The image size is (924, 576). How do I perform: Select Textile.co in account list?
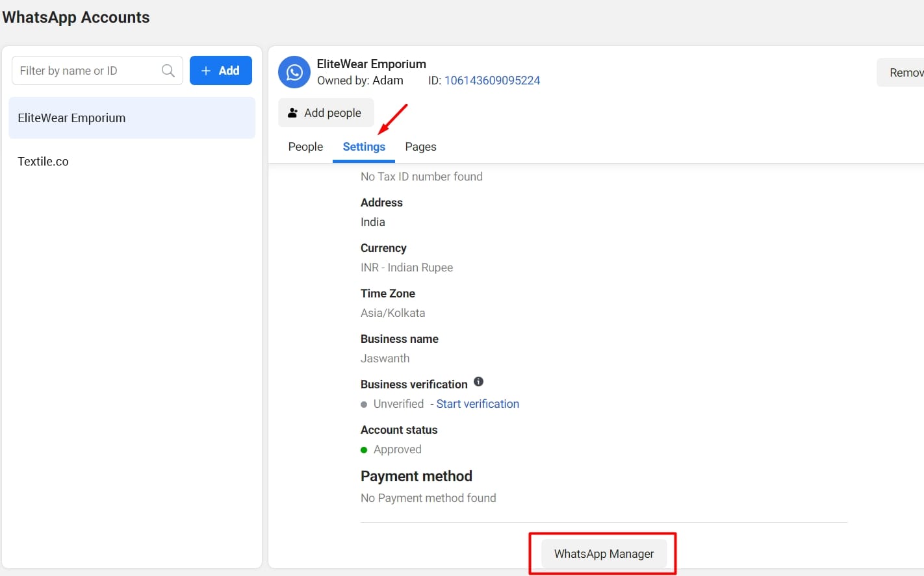(x=132, y=161)
